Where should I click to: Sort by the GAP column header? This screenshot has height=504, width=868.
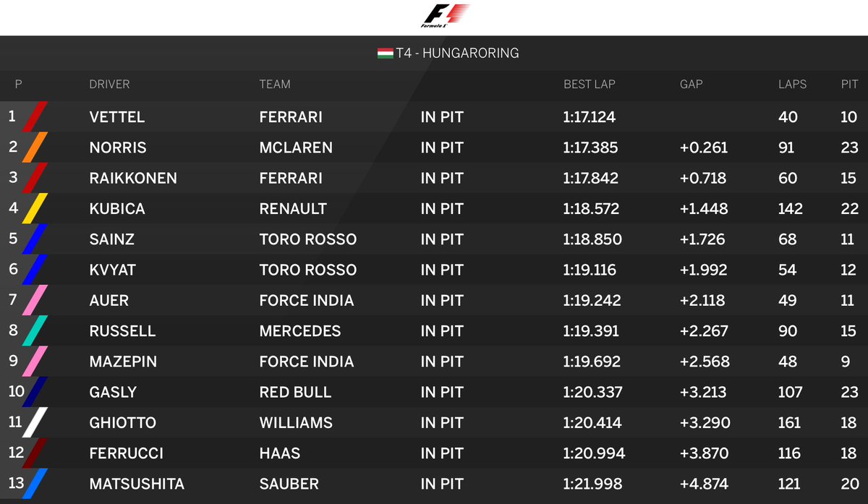pos(691,84)
